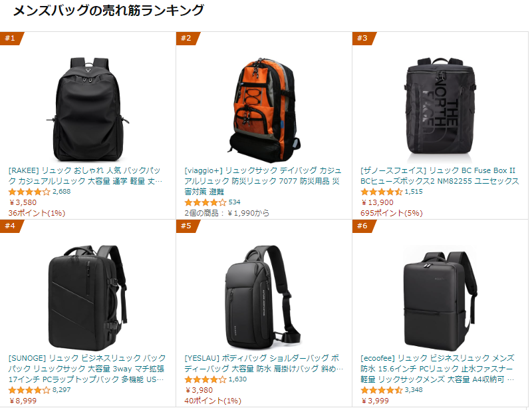Click the [viaggio+] リュックサック product title
532x410 pixels.
click(263, 181)
